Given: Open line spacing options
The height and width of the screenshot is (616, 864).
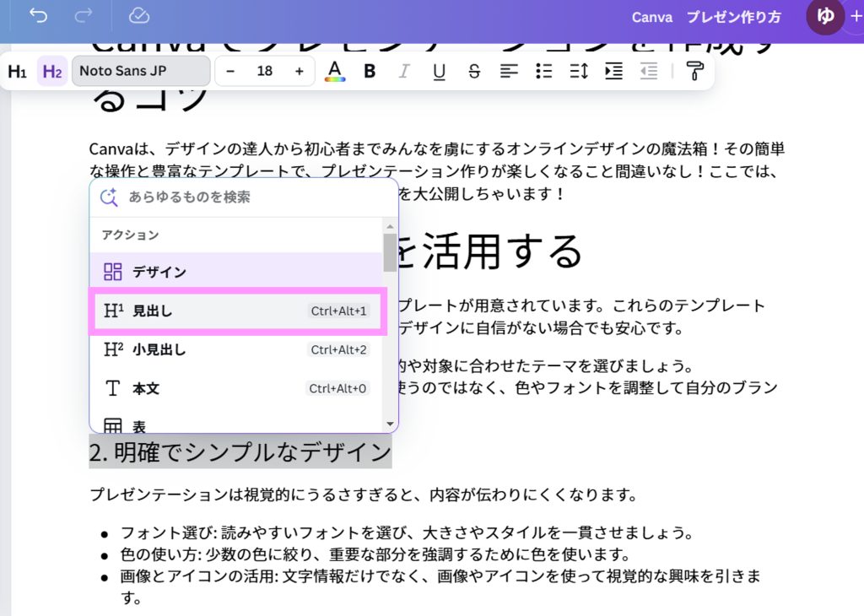Looking at the screenshot, I should pos(579,71).
